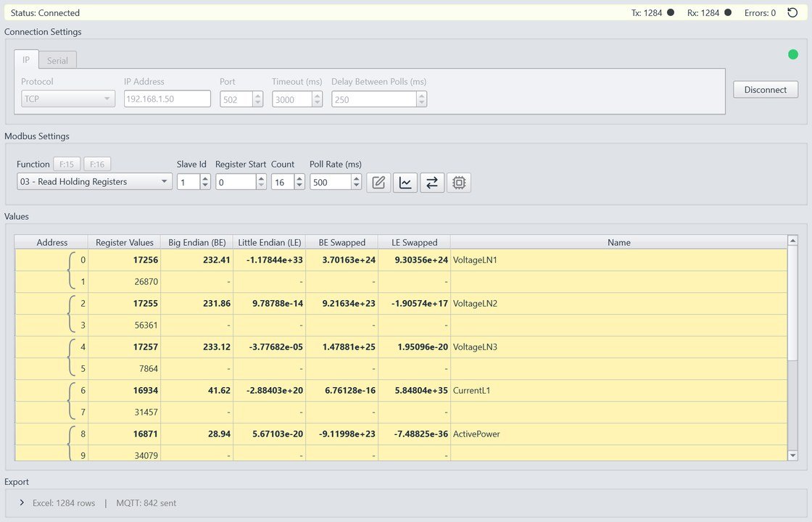Click the Address column header
This screenshot has height=522, width=812.
pyautogui.click(x=51, y=242)
